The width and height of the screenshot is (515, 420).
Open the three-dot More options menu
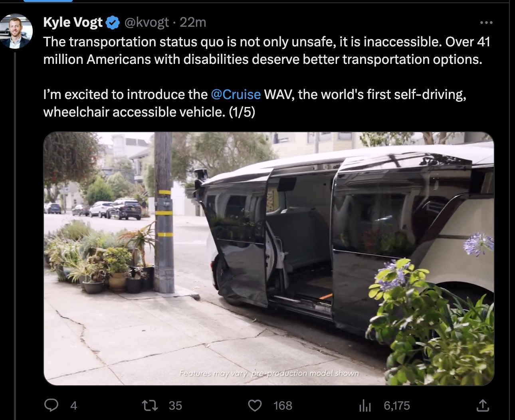486,23
